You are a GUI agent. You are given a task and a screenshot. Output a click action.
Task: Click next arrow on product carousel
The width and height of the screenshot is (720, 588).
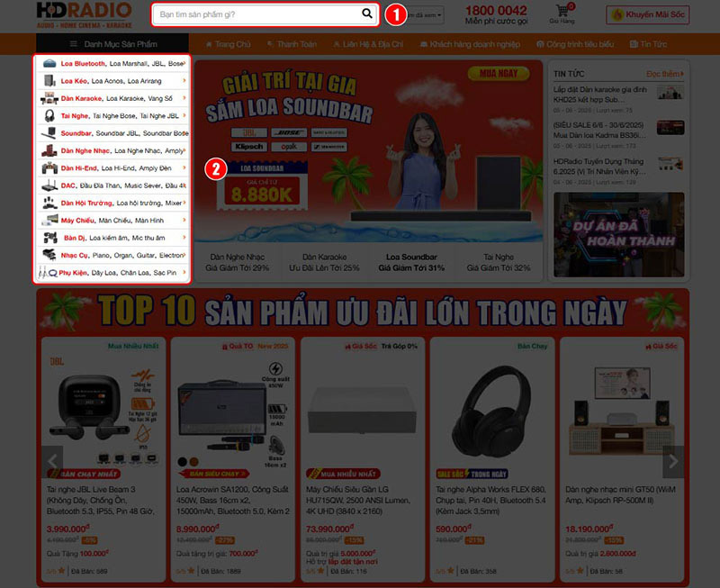coord(672,462)
